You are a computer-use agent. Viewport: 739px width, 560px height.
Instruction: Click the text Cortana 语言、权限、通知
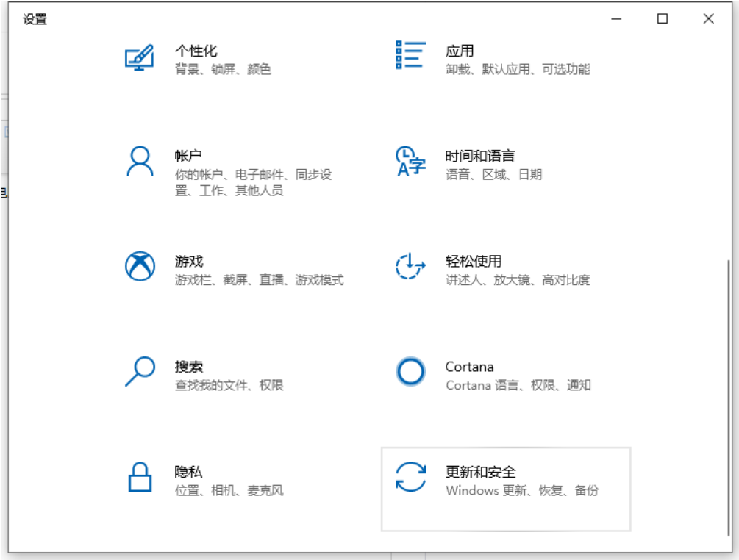(518, 385)
